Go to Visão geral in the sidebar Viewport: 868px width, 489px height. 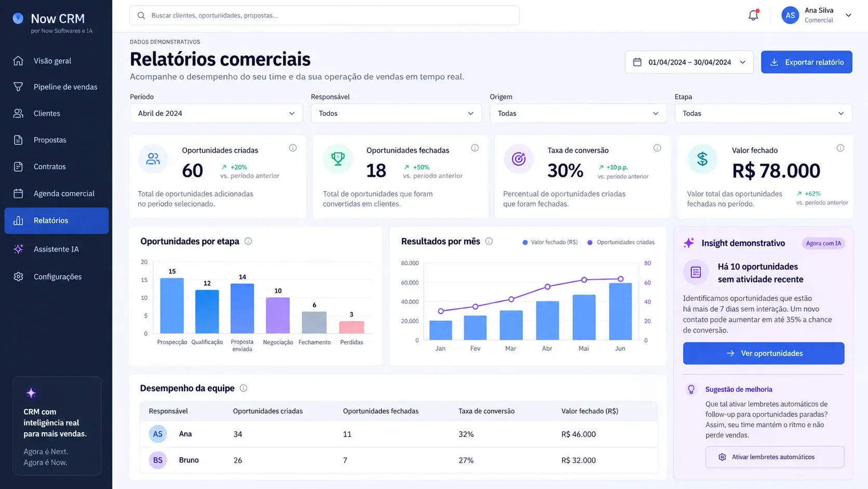click(57, 61)
